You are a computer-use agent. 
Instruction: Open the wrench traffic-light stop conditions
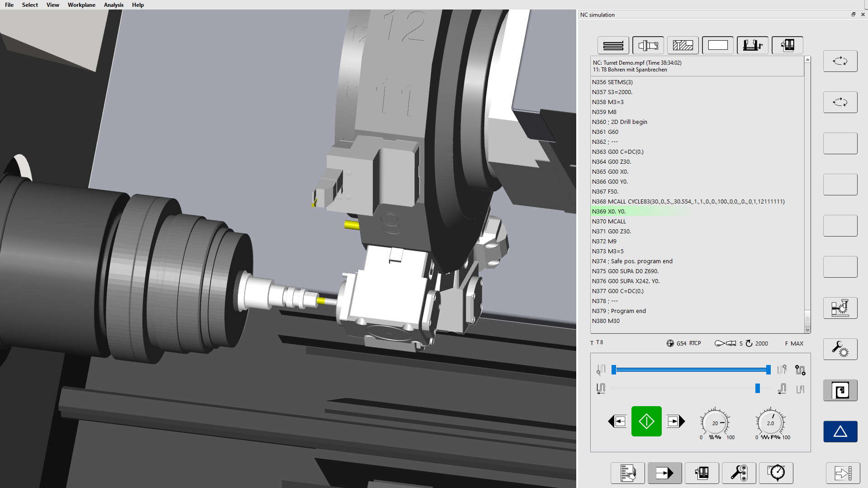[739, 473]
